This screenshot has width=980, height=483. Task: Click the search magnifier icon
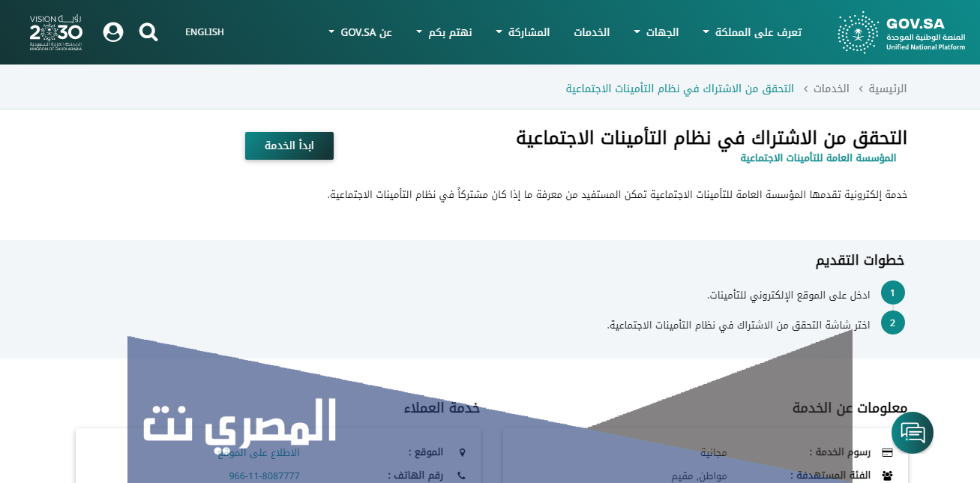pos(148,32)
